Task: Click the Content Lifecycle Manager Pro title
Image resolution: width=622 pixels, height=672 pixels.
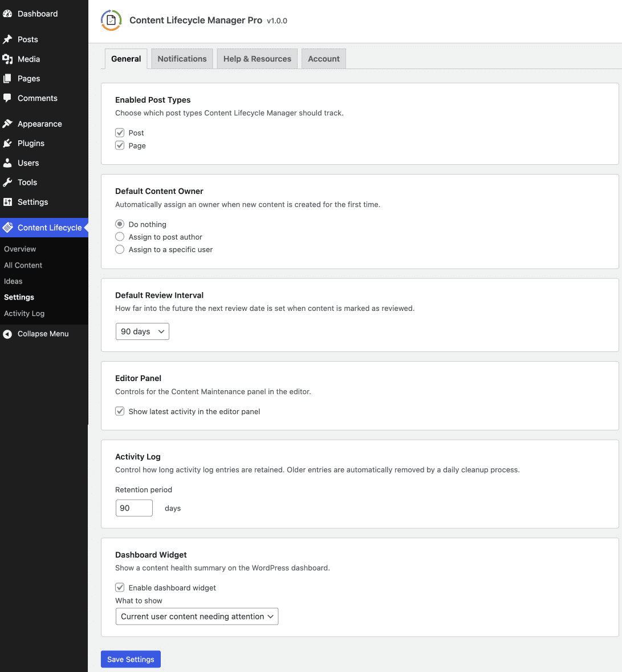Action: (x=196, y=20)
